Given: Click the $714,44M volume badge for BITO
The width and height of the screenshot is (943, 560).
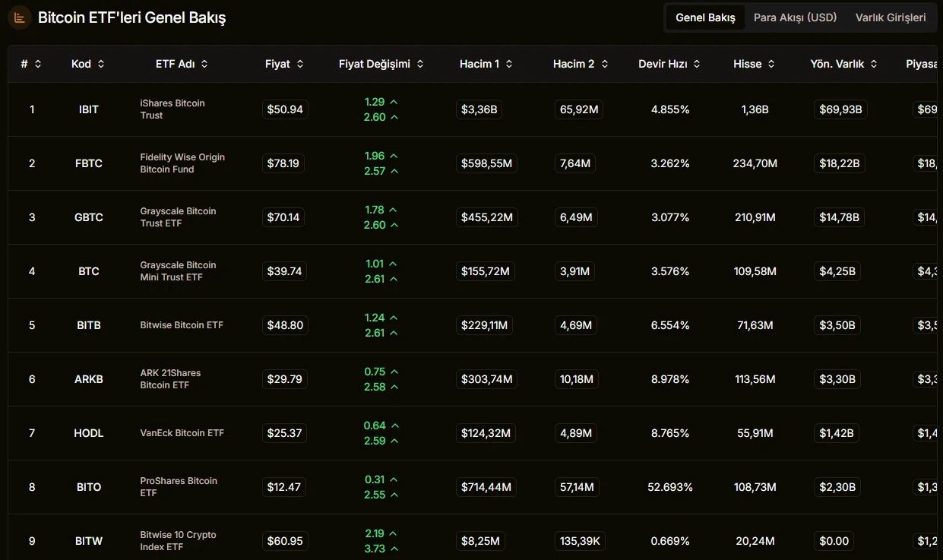Looking at the screenshot, I should pos(486,487).
